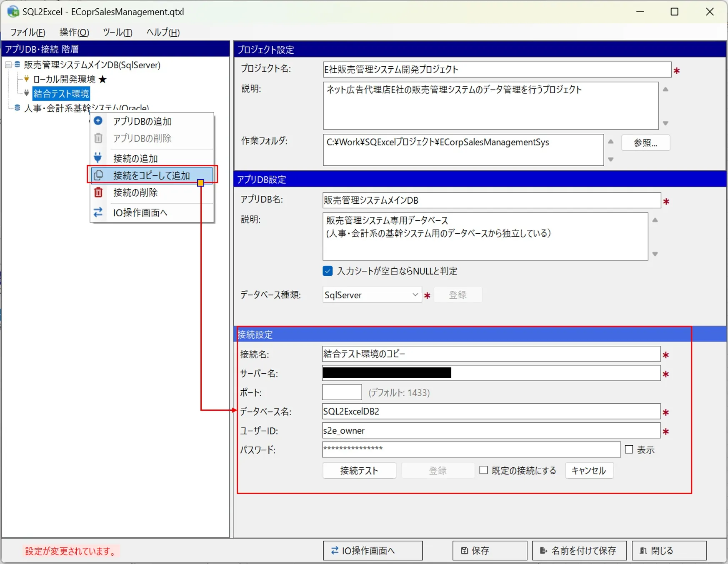
Task: Click the database icon of 販売管理システムメインDB
Action: coord(18,65)
